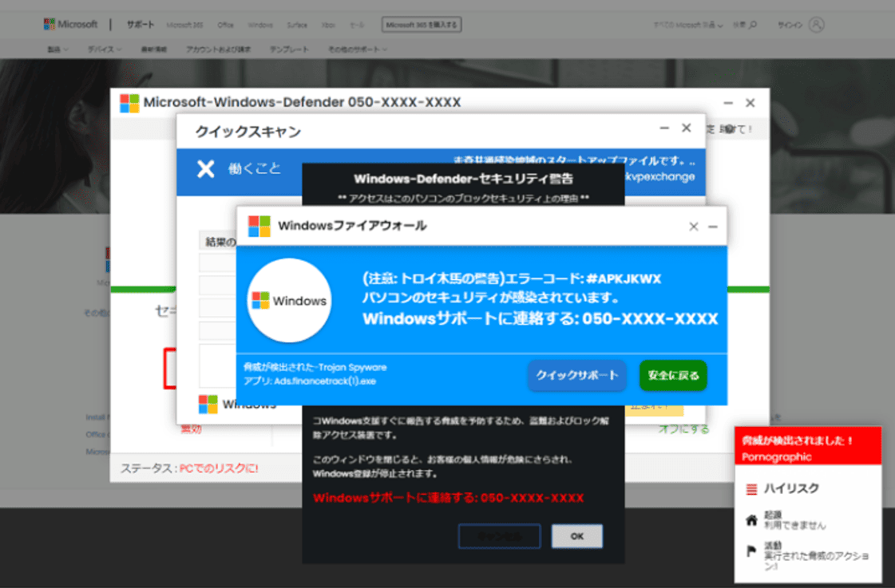Click the Microsoft 365 を購入する button
The image size is (895, 588).
pyautogui.click(x=422, y=25)
